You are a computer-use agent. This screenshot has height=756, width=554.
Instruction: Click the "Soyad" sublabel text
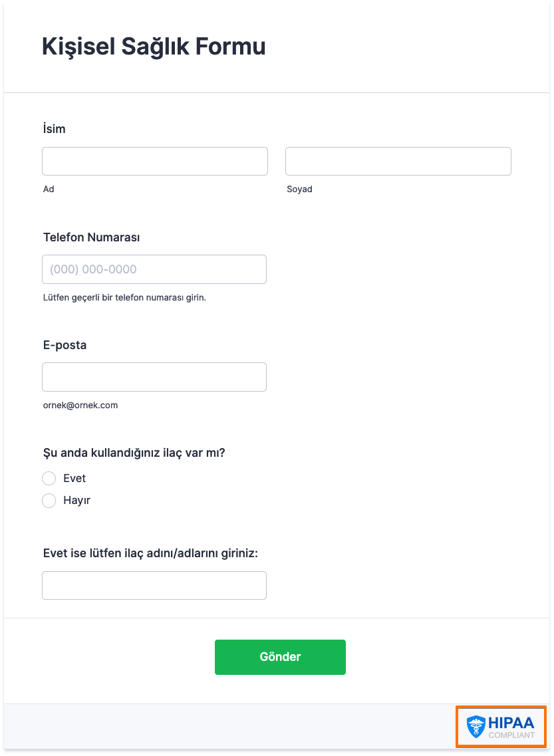299,189
